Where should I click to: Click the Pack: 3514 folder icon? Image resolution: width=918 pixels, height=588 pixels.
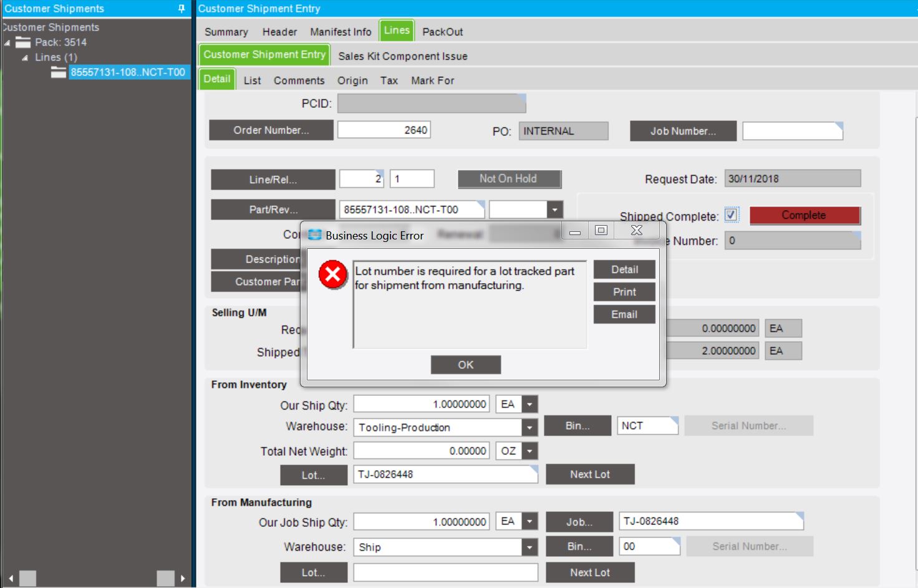23,42
